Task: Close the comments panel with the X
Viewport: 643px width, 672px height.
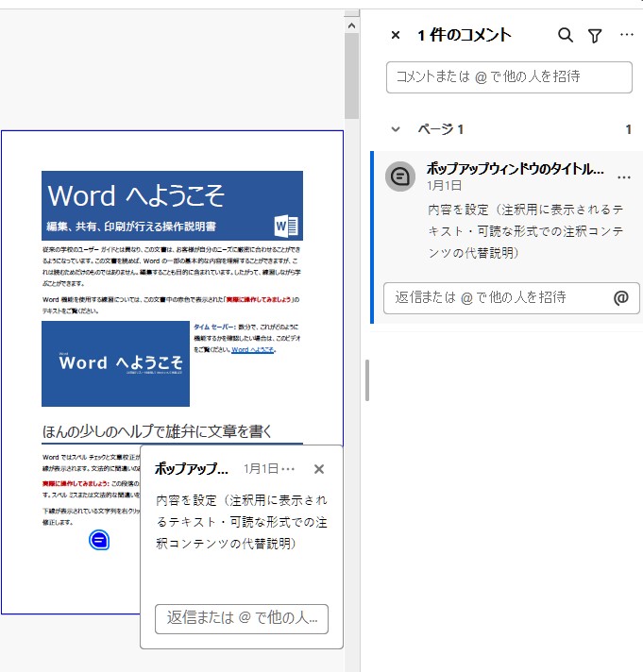Action: [396, 35]
